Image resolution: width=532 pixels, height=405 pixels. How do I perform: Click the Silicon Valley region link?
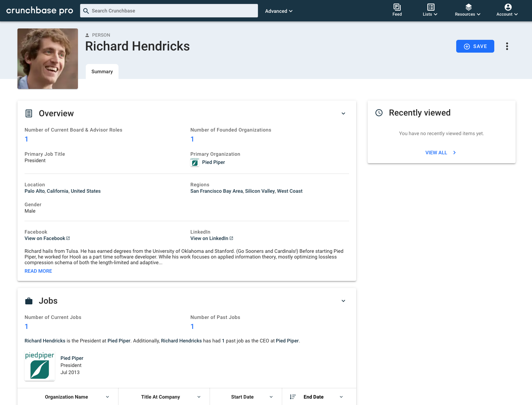[260, 191]
